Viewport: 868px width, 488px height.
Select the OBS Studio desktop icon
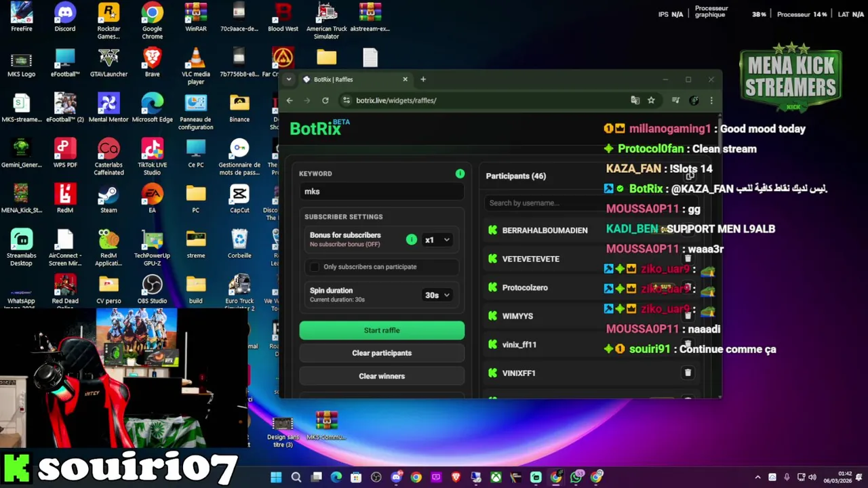click(x=152, y=290)
